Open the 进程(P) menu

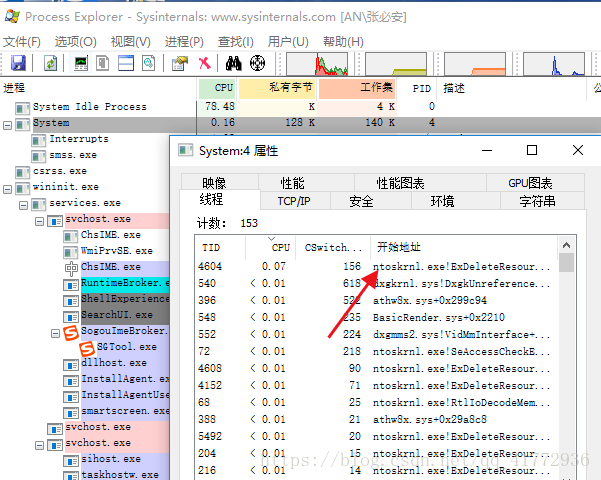(184, 41)
